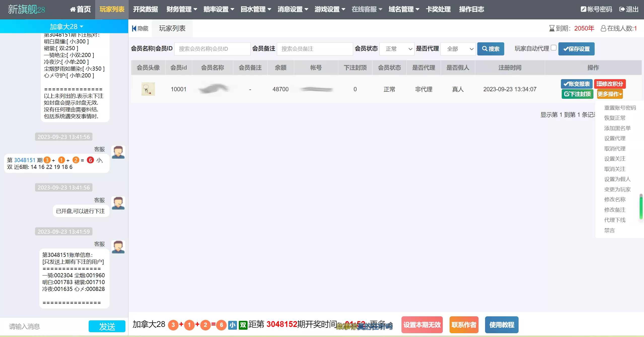644x337 pixels.
Task: Open the 首页 home page
Action: pyautogui.click(x=80, y=9)
